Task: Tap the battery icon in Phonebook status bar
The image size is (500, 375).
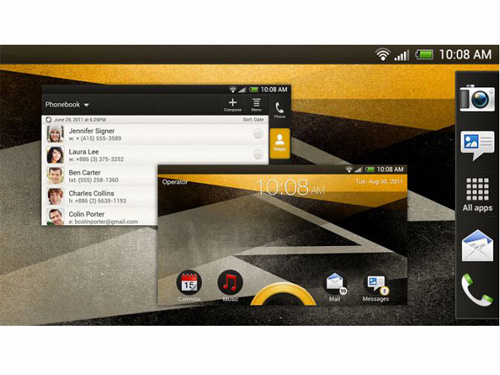Action: pyautogui.click(x=254, y=89)
